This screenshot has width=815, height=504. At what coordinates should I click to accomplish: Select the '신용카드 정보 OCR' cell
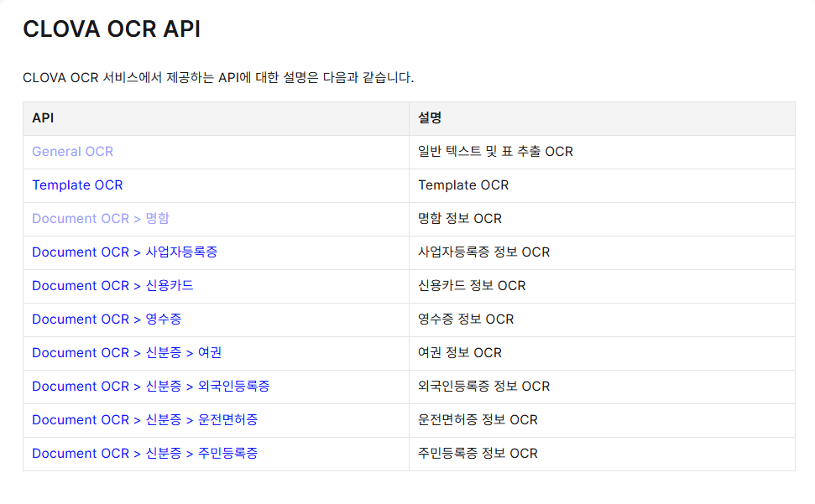pyautogui.click(x=602, y=286)
